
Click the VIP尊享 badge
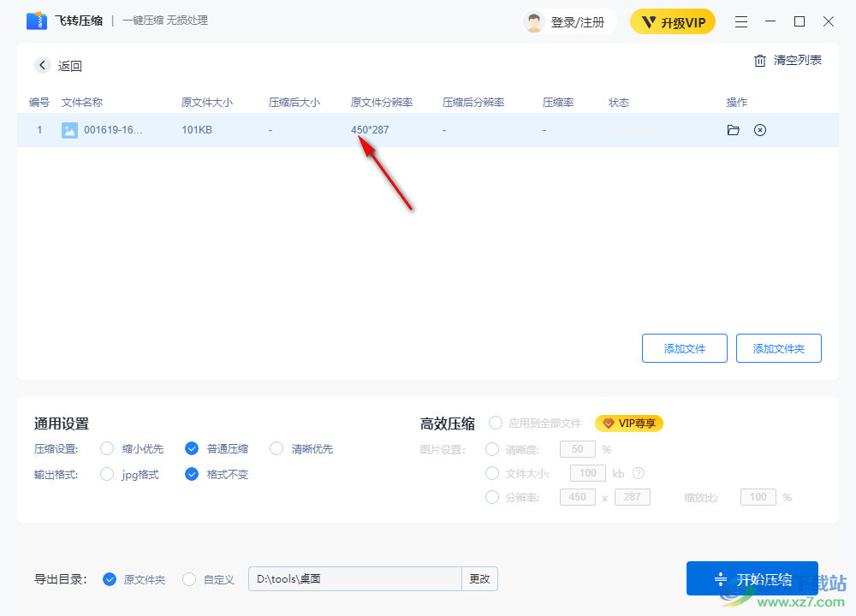pyautogui.click(x=629, y=423)
